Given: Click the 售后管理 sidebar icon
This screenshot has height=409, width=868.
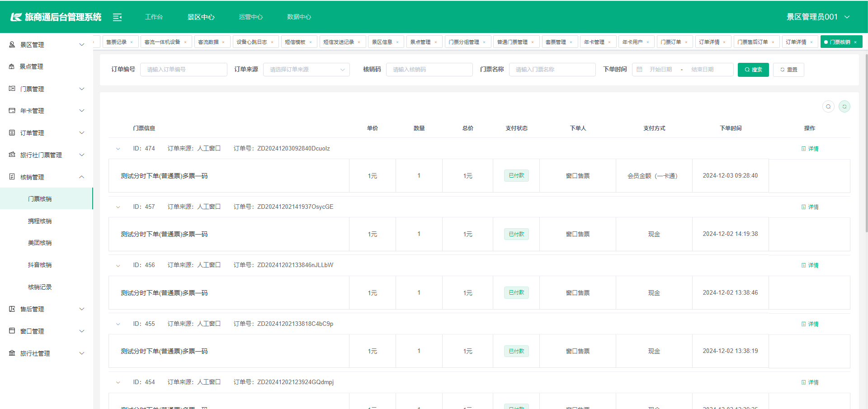Looking at the screenshot, I should [12, 309].
